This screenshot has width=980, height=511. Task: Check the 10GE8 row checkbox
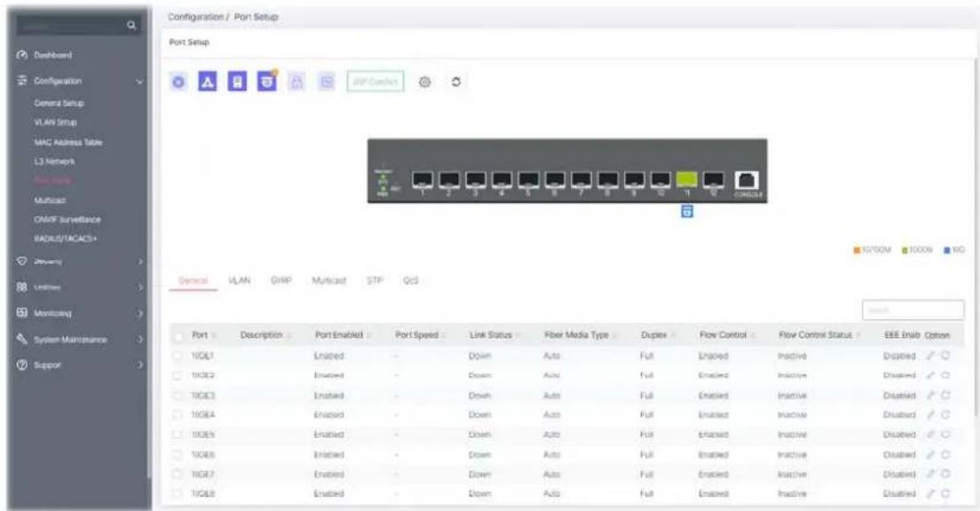(x=178, y=494)
